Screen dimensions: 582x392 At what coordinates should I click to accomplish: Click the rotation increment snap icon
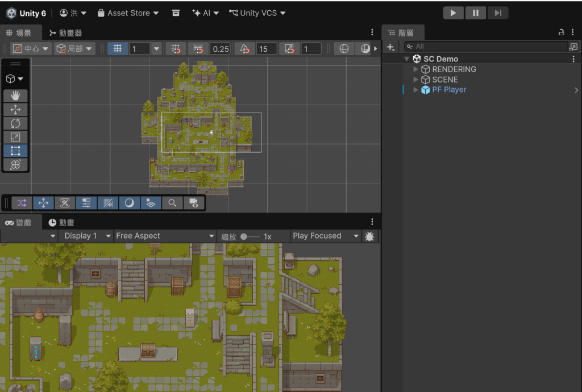click(x=244, y=49)
